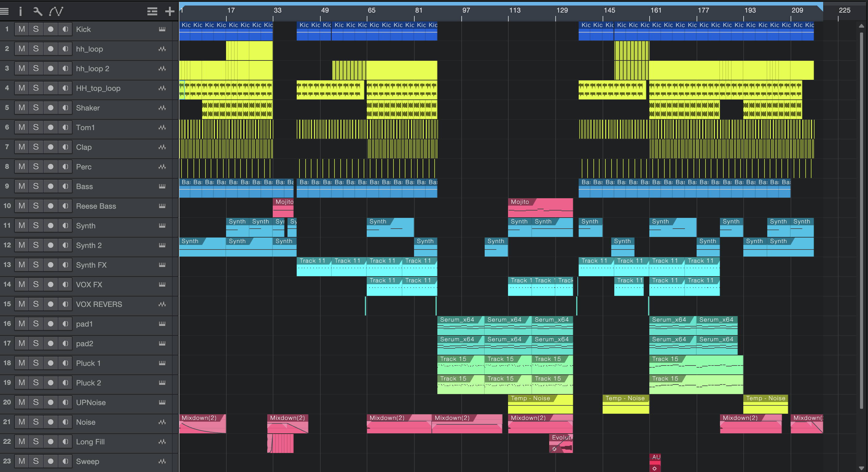Solo the Clap track
The width and height of the screenshot is (868, 472).
click(x=36, y=147)
